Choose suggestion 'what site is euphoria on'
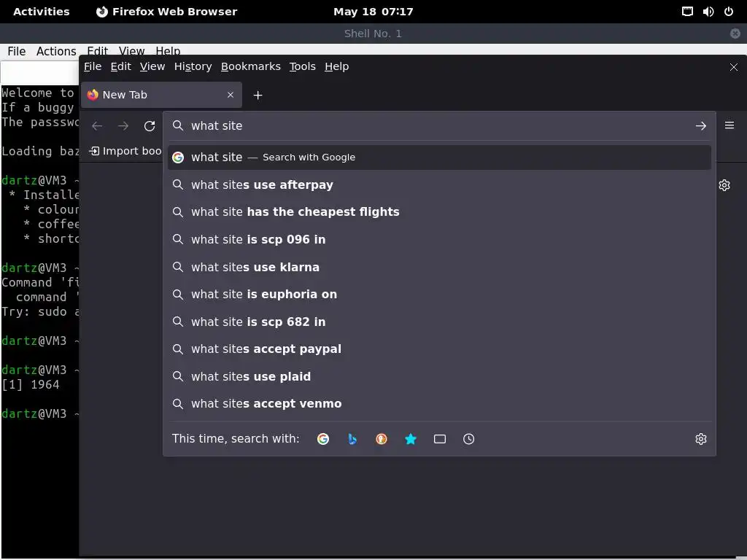This screenshot has width=747, height=560. (x=439, y=295)
